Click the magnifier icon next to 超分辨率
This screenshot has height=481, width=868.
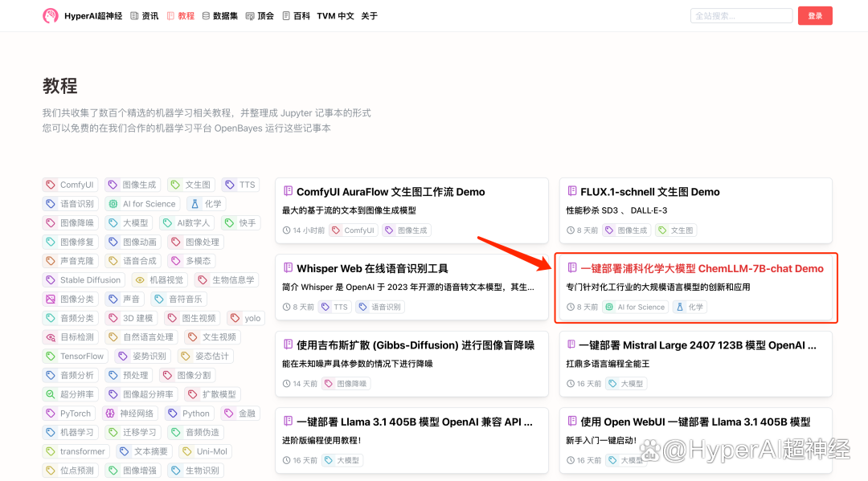51,394
